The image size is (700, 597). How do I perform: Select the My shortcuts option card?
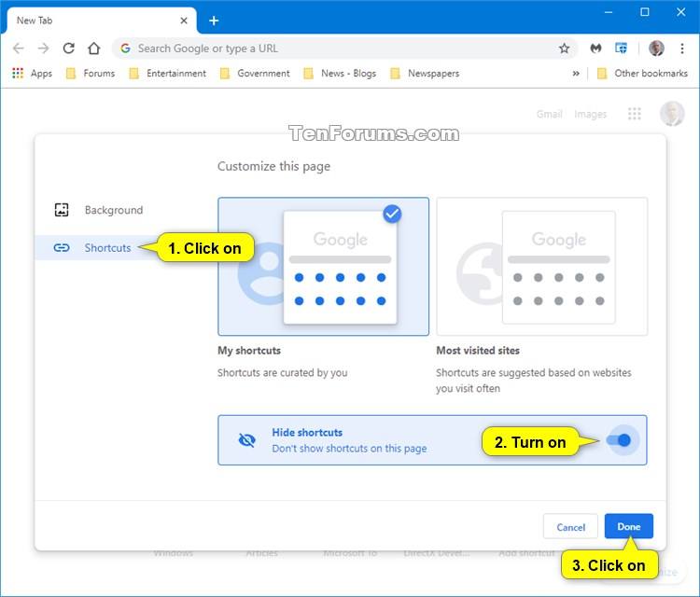[323, 267]
